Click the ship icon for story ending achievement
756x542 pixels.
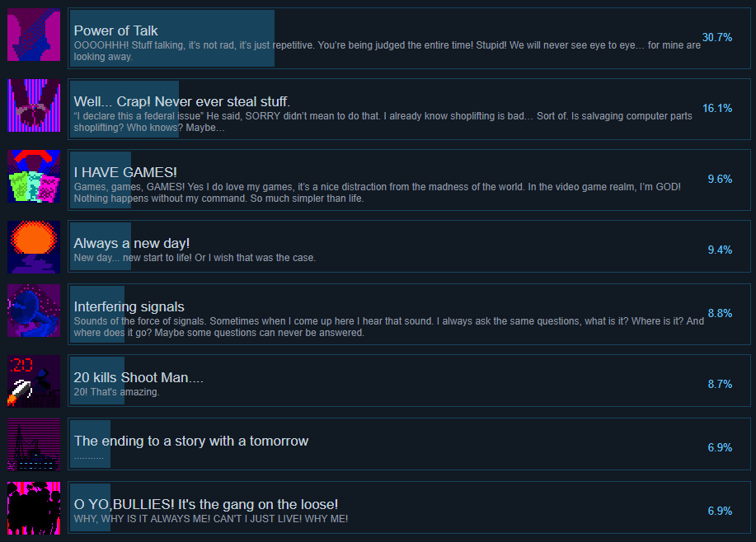pos(34,445)
